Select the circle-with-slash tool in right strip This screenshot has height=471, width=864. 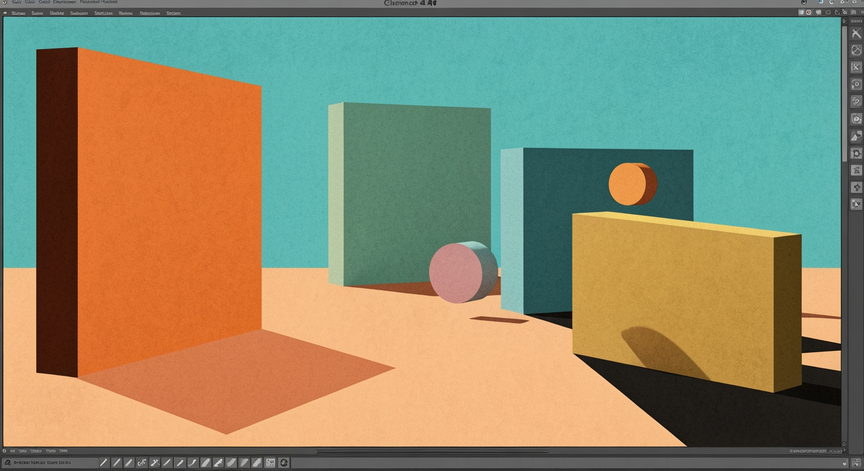pyautogui.click(x=856, y=50)
